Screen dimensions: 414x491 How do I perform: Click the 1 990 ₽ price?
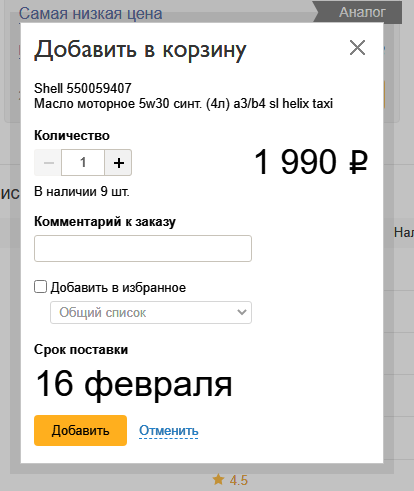click(x=311, y=162)
